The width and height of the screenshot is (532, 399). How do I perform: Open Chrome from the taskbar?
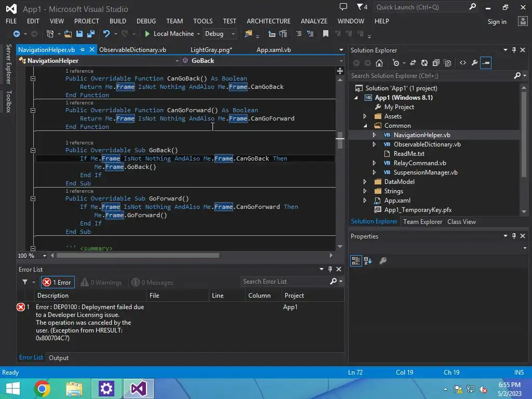tap(42, 389)
